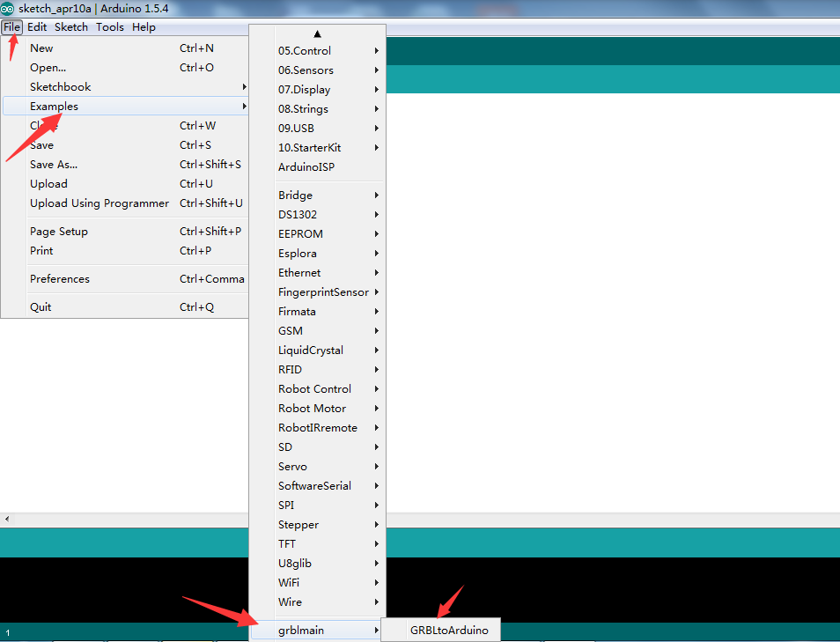Expand Servo library examples
Viewport: 840px width, 642px height.
coord(318,466)
